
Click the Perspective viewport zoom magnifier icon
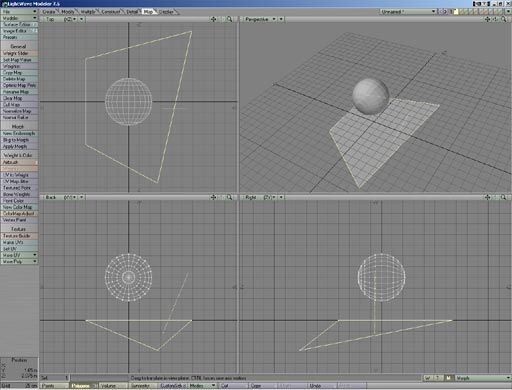coord(503,19)
